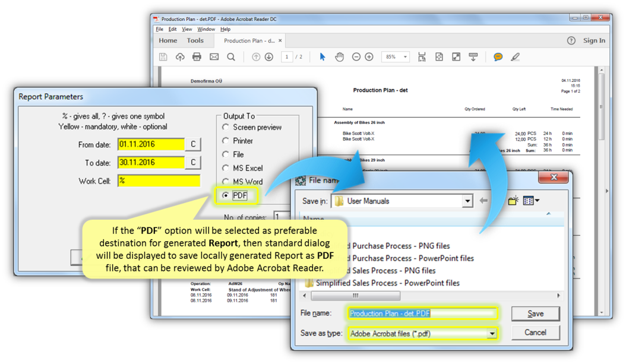Zoom in with plus icon

[x=369, y=56]
